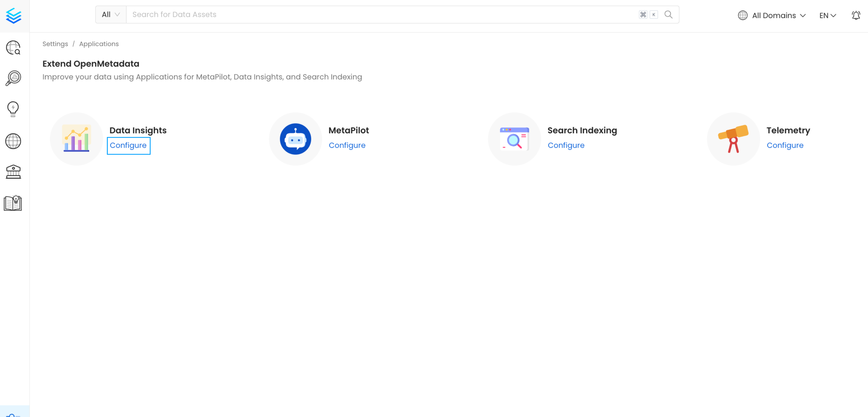Open Settings from the breadcrumb

coord(55,44)
